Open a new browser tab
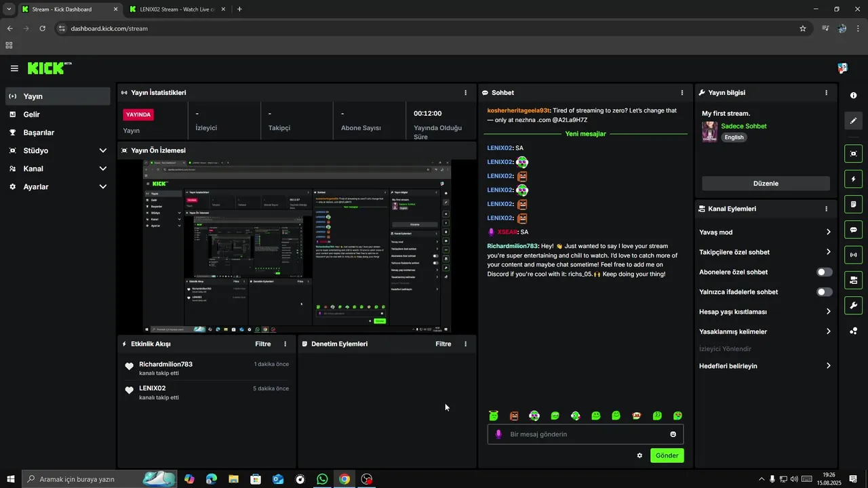The image size is (868, 488). pyautogui.click(x=239, y=9)
